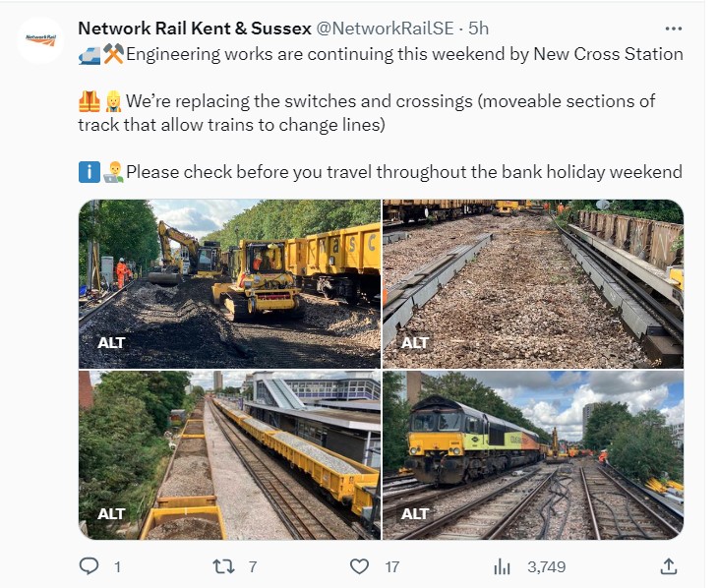
Task: Retweet this Network Rail post
Action: pyautogui.click(x=225, y=566)
